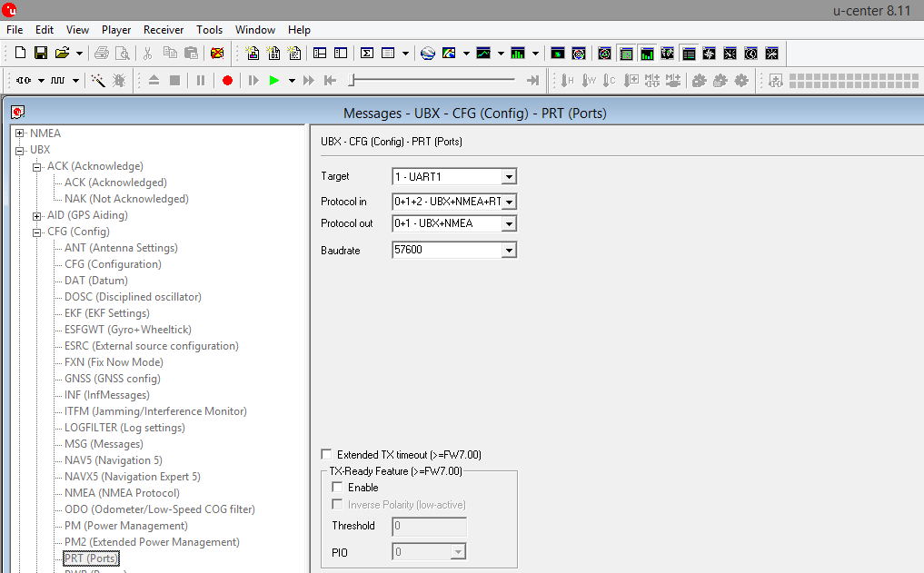This screenshot has height=573, width=924.
Task: Click the open folder icon
Action: 62,54
